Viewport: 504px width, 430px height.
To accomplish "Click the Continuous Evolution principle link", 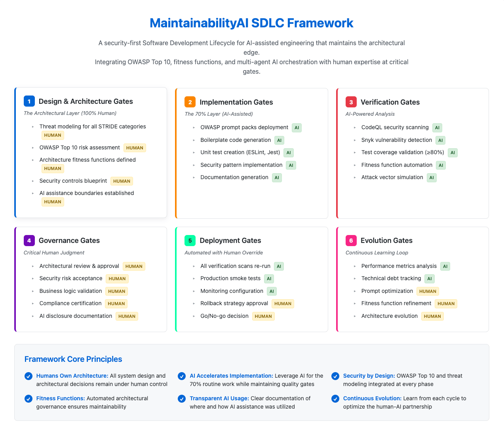I will pyautogui.click(x=372, y=398).
